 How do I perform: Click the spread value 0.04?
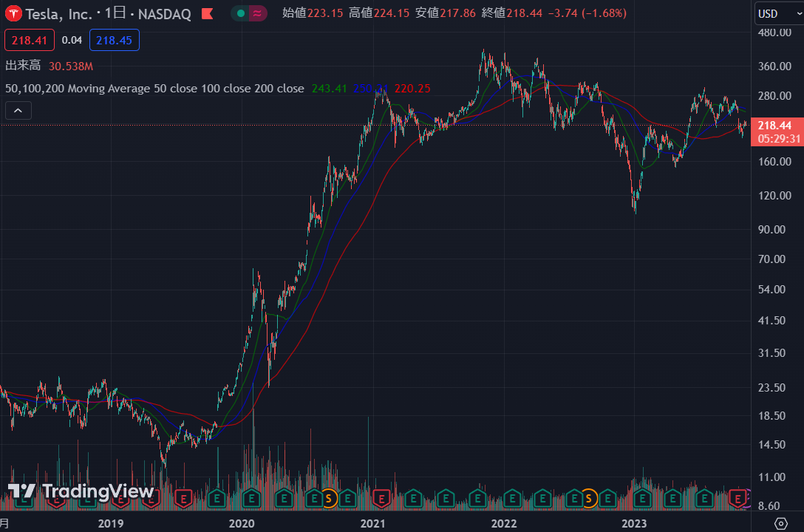pyautogui.click(x=72, y=40)
